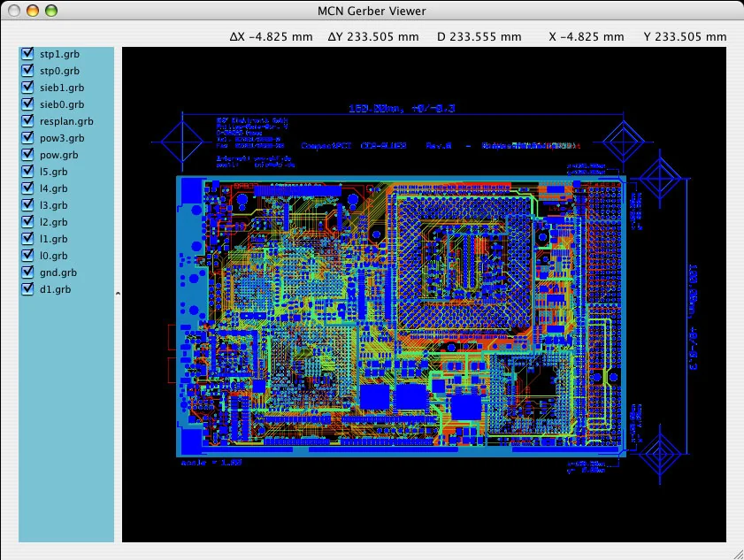Toggle visibility of the stp0.grb layer
The width and height of the screenshot is (744, 560).
click(27, 70)
